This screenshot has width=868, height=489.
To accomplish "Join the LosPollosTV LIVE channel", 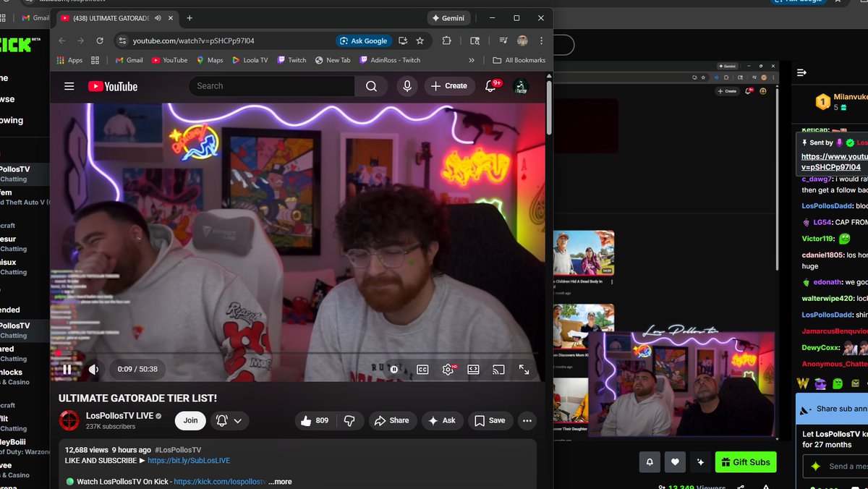I will pos(190,420).
